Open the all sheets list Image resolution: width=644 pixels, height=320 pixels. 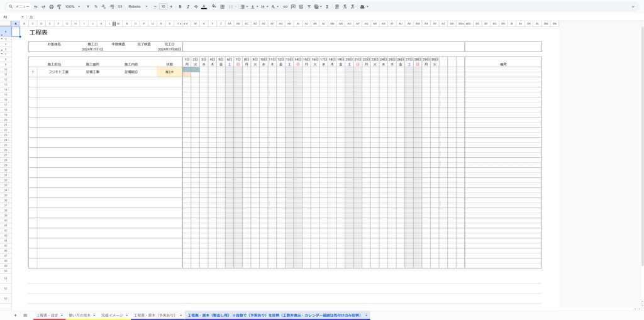click(x=25, y=315)
